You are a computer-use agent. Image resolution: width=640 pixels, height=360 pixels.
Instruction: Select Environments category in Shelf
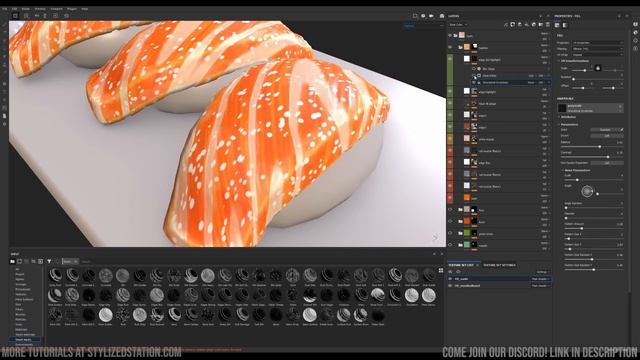[x=24, y=344]
